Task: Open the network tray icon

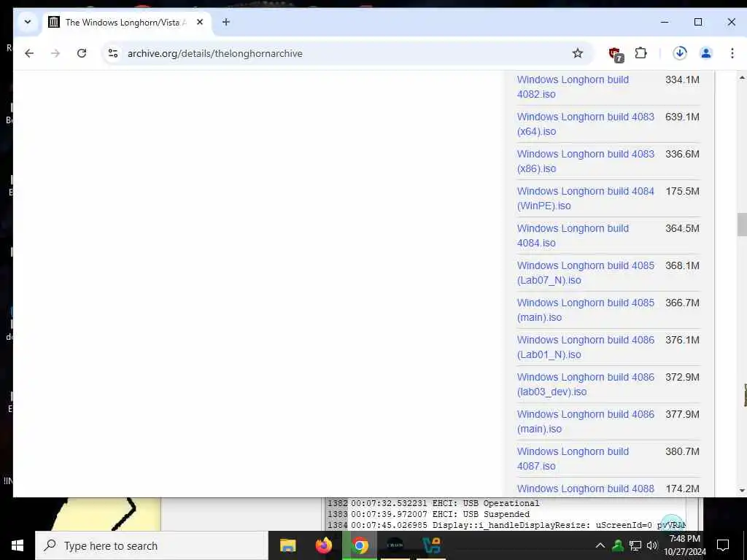Action: pyautogui.click(x=635, y=545)
